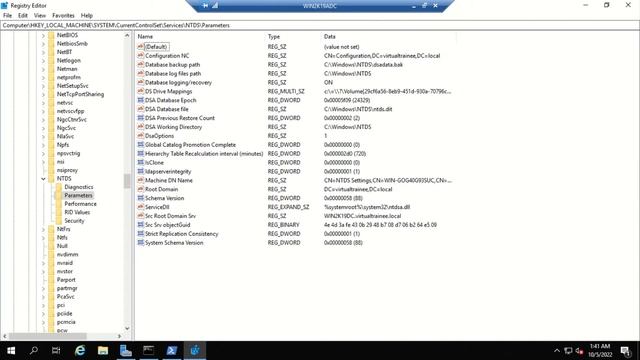Click the Strict Replication Consistency icon
This screenshot has width=640, height=360.
[x=141, y=234]
